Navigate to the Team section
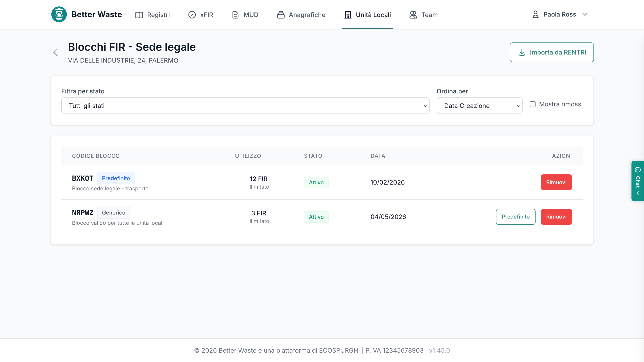Screen dimensions: 644x362 tap(424, 15)
